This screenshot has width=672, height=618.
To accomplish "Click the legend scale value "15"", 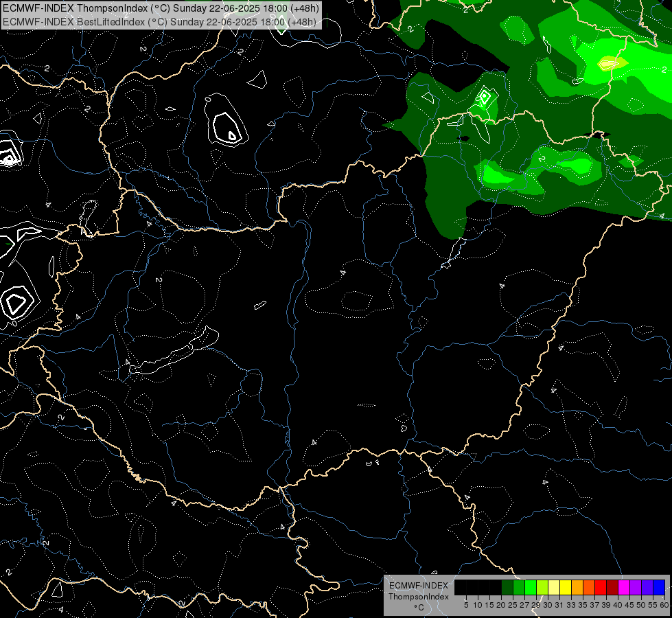I will [x=489, y=605].
